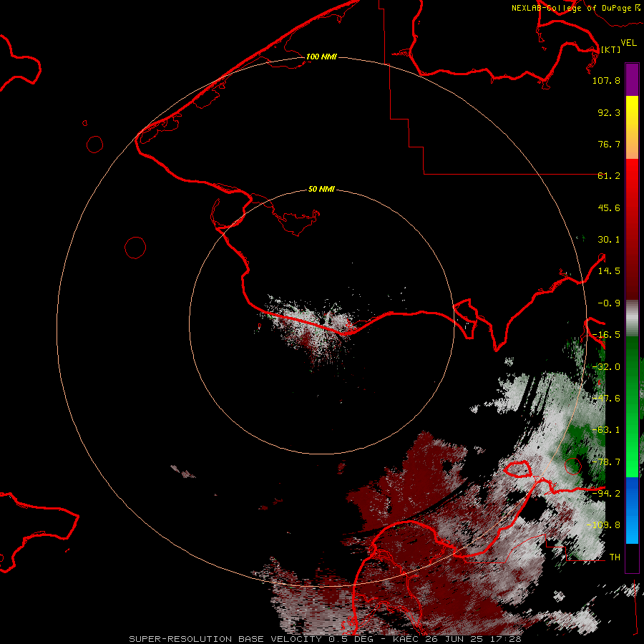Click the -0.9 velocity scale label
Viewport: 644px width, 644px height.
coord(609,303)
